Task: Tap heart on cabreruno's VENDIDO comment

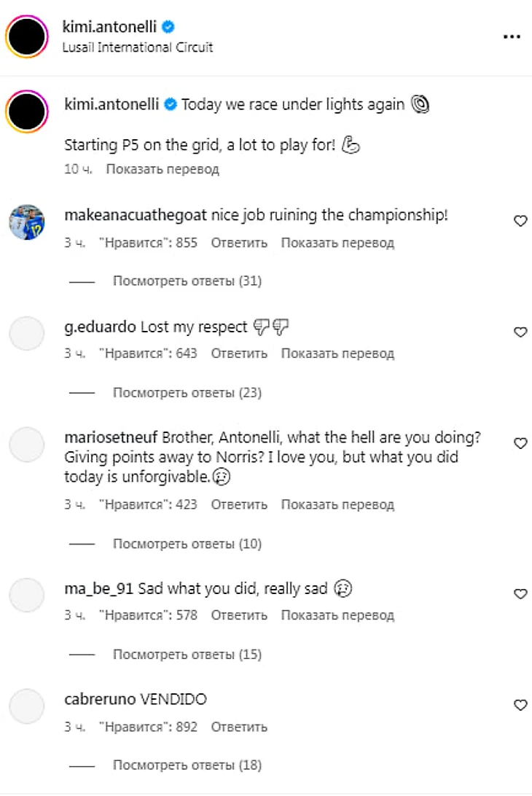Action: (x=520, y=705)
